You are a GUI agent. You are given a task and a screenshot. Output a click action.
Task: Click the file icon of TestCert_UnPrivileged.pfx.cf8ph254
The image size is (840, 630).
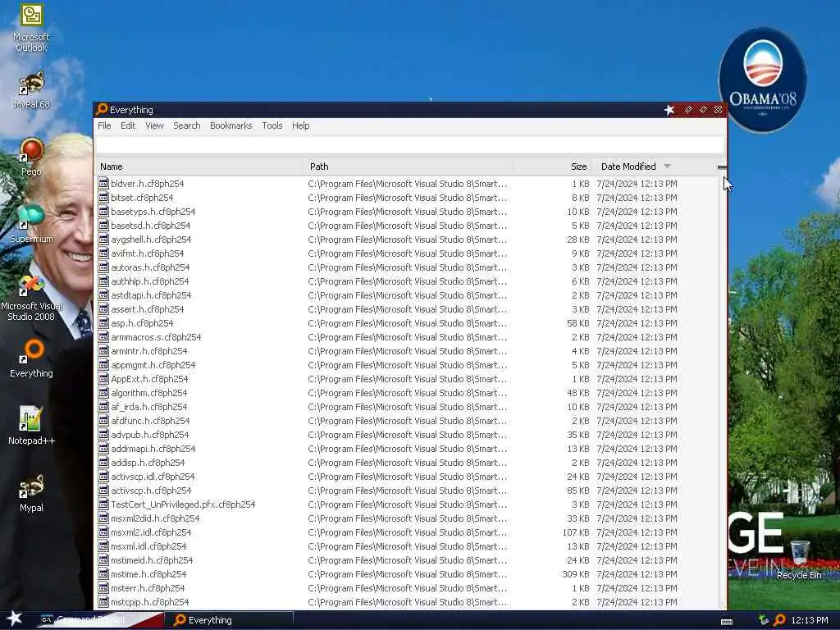pyautogui.click(x=103, y=504)
